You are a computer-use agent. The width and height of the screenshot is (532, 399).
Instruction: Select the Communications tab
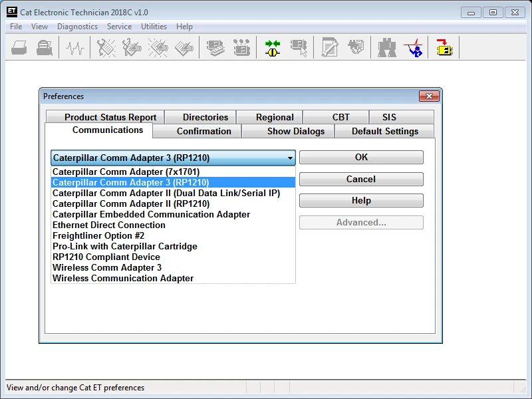(98, 130)
